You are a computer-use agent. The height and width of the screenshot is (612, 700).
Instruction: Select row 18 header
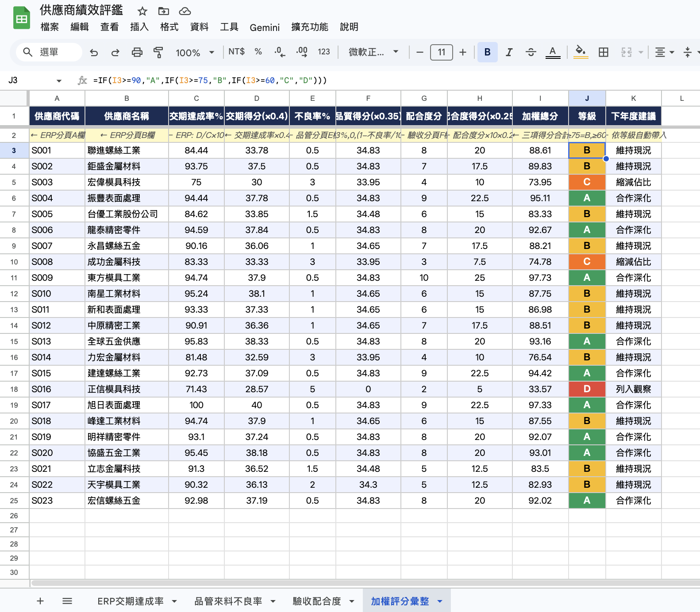[x=14, y=389]
